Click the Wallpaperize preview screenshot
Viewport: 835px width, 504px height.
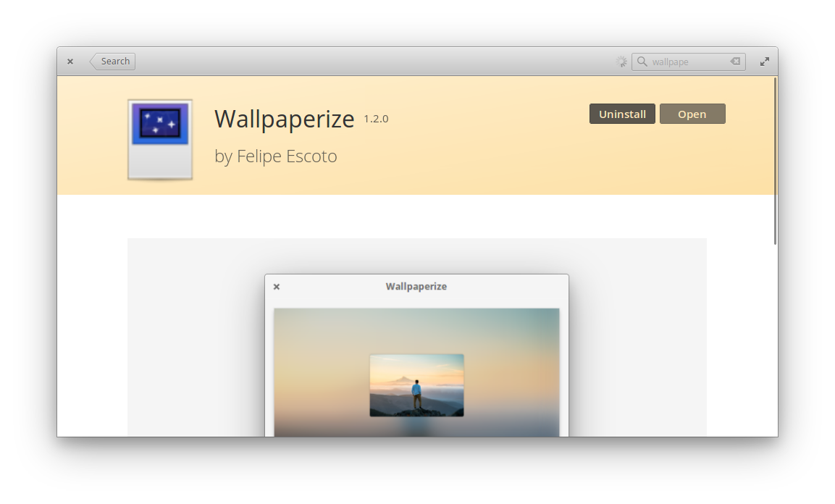(416, 355)
